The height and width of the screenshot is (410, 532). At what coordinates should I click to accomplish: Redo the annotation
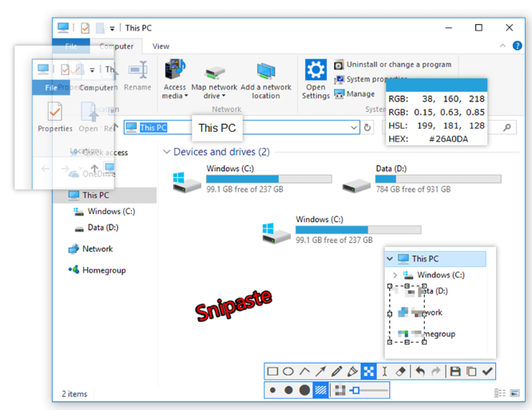(x=436, y=372)
